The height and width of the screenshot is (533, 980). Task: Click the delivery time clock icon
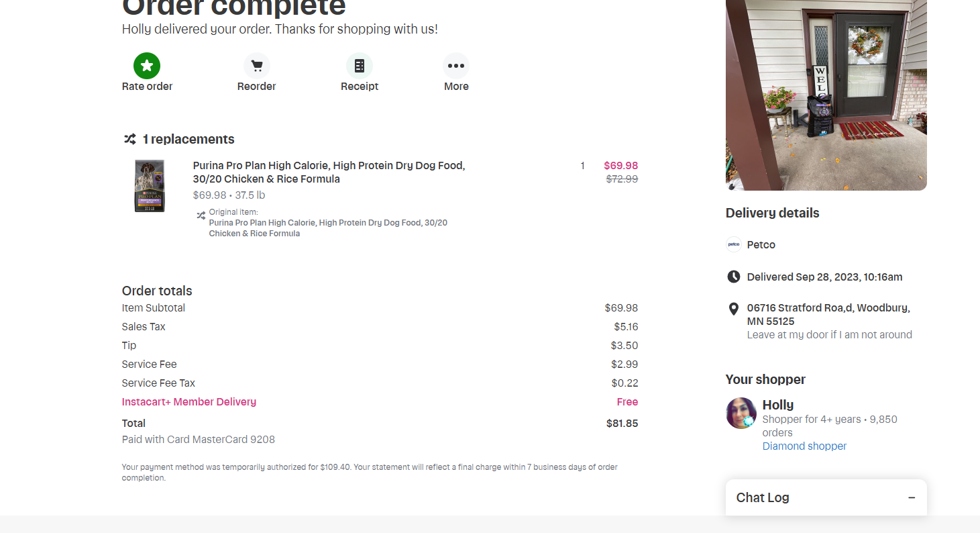pyautogui.click(x=734, y=277)
